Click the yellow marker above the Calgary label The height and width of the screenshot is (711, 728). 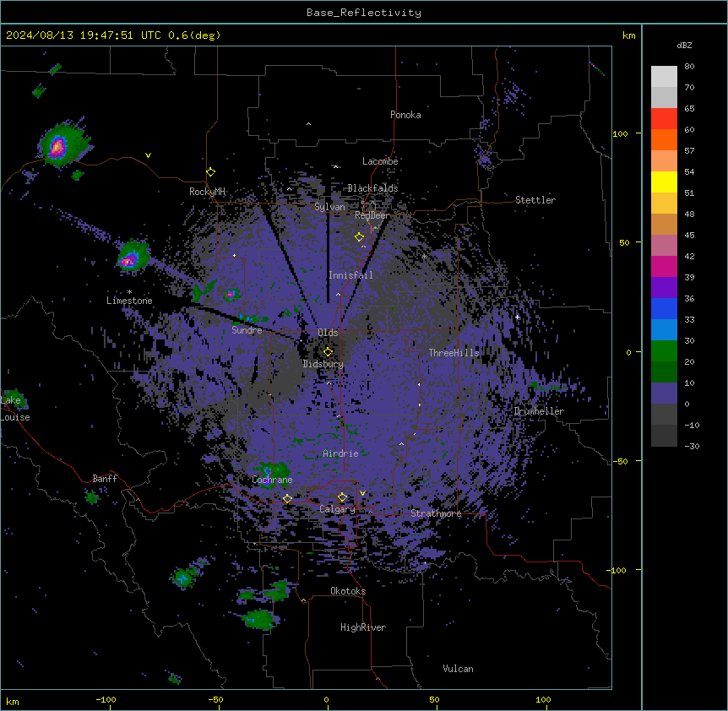click(342, 497)
